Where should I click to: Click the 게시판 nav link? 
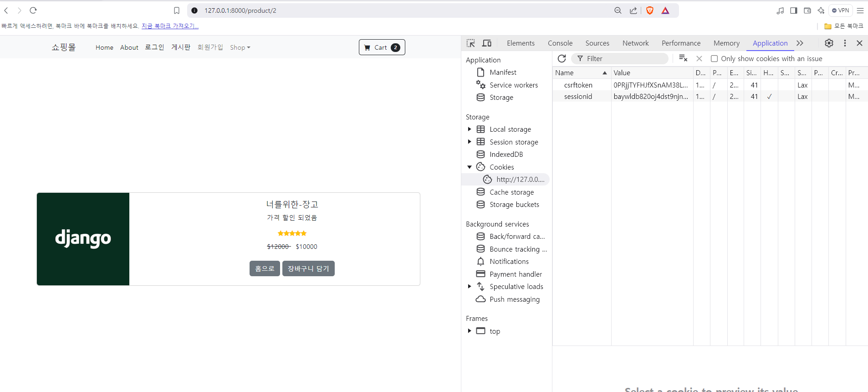tap(181, 47)
